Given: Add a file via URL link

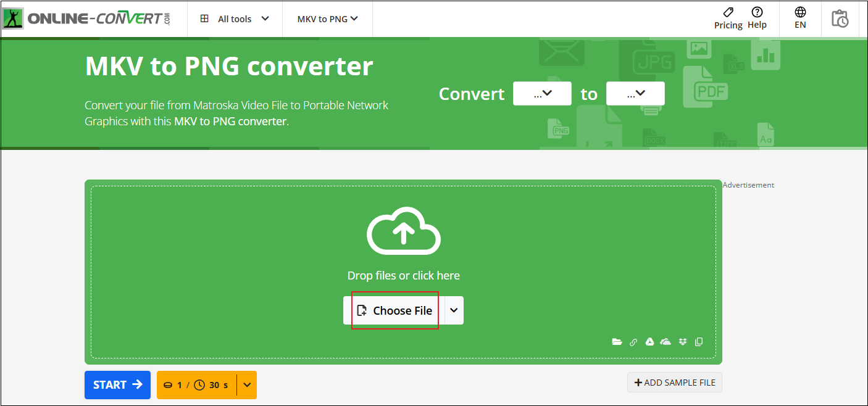Looking at the screenshot, I should coord(633,341).
